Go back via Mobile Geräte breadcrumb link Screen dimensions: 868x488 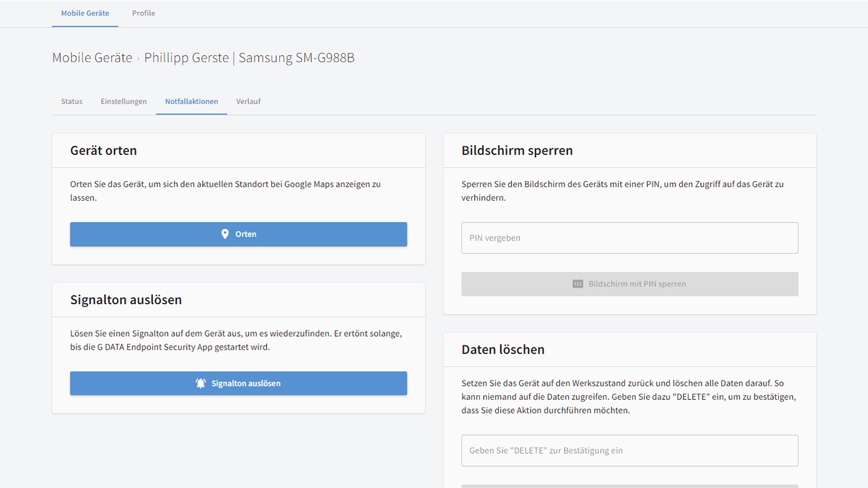pyautogui.click(x=92, y=58)
